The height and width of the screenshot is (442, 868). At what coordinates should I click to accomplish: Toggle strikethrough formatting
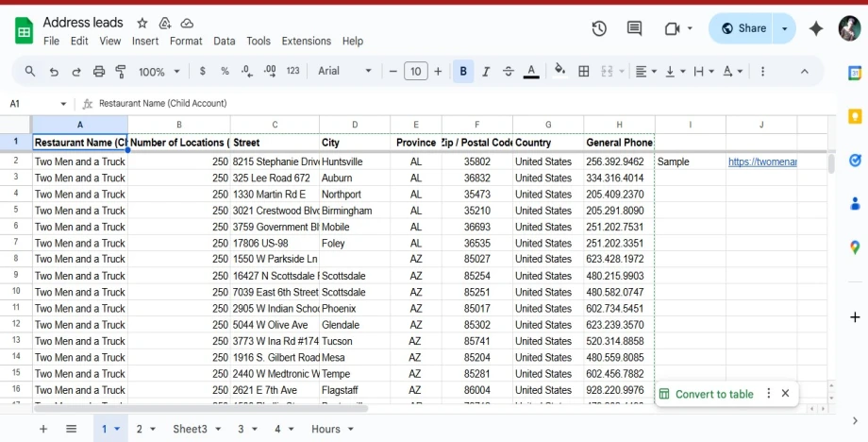(509, 71)
